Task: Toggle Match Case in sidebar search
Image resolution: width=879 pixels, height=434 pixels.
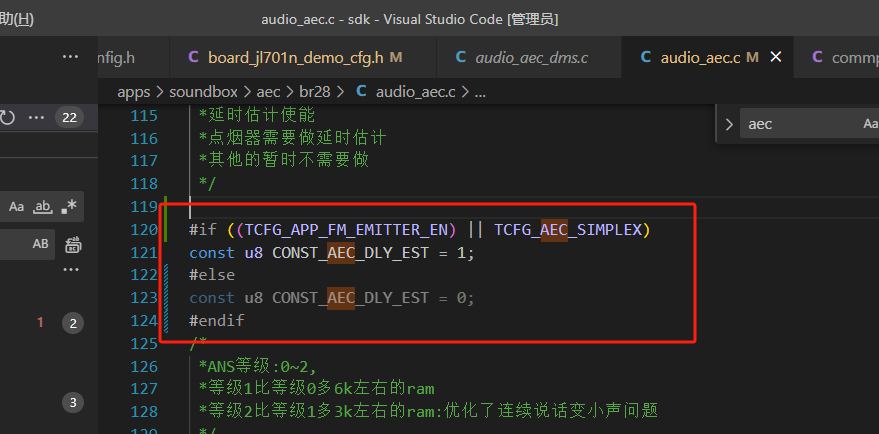Action: [16, 207]
